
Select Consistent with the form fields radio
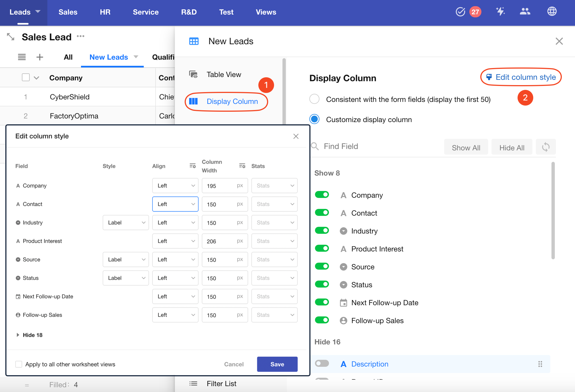(x=314, y=99)
